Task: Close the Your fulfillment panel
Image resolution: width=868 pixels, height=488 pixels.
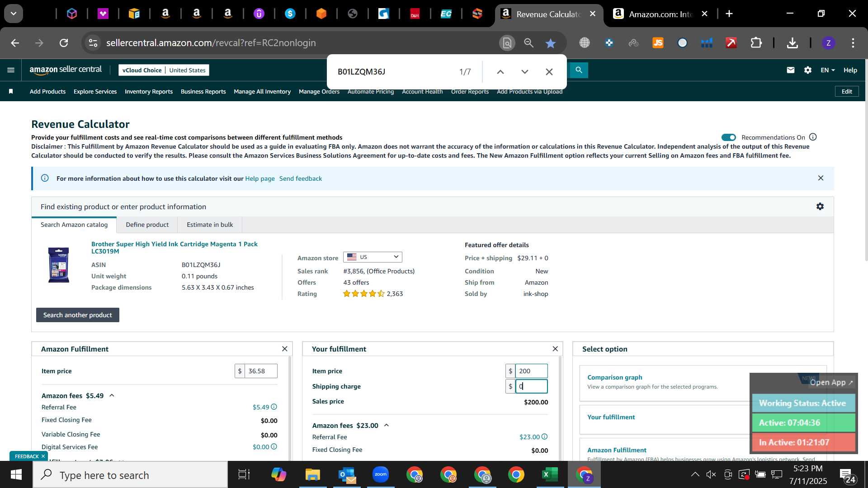Action: pos(555,349)
